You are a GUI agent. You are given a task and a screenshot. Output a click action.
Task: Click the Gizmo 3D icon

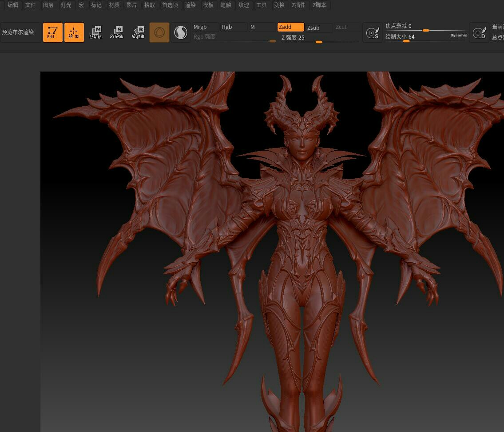click(159, 32)
